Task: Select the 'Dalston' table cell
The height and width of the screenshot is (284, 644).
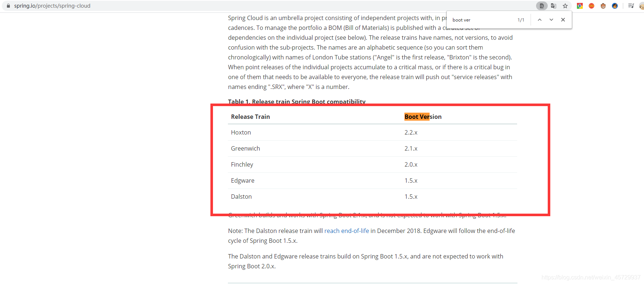Action: coord(241,197)
